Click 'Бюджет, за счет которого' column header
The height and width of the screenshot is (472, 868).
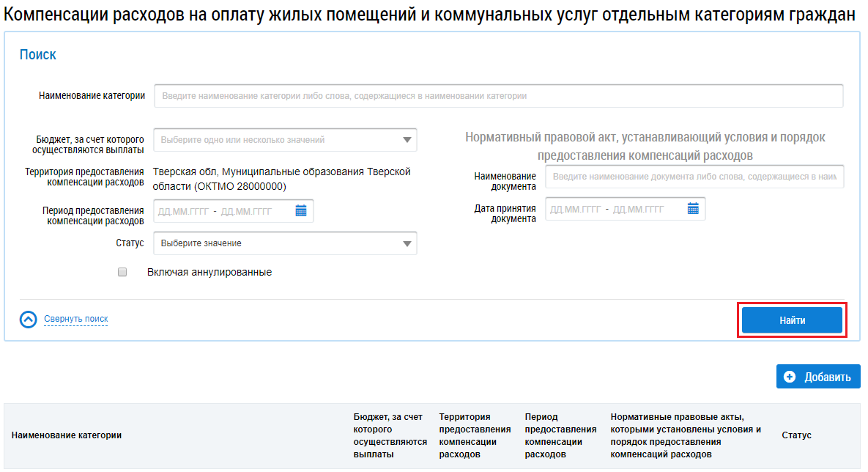tap(389, 435)
